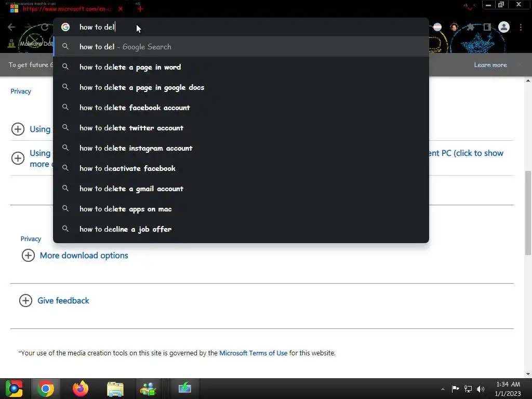Open the 'Microsoft Terms of Use' link
The width and height of the screenshot is (532, 399).
(x=253, y=353)
